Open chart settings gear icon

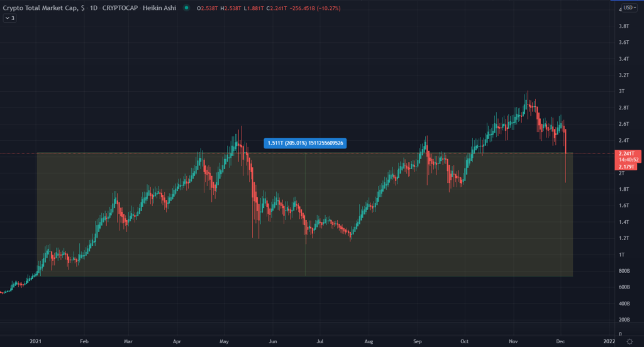click(x=630, y=342)
